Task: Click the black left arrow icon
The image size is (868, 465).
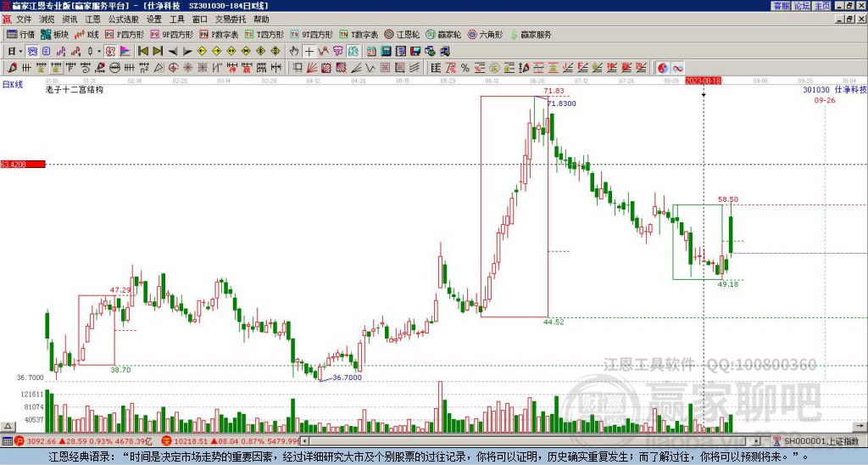Action: tap(173, 52)
